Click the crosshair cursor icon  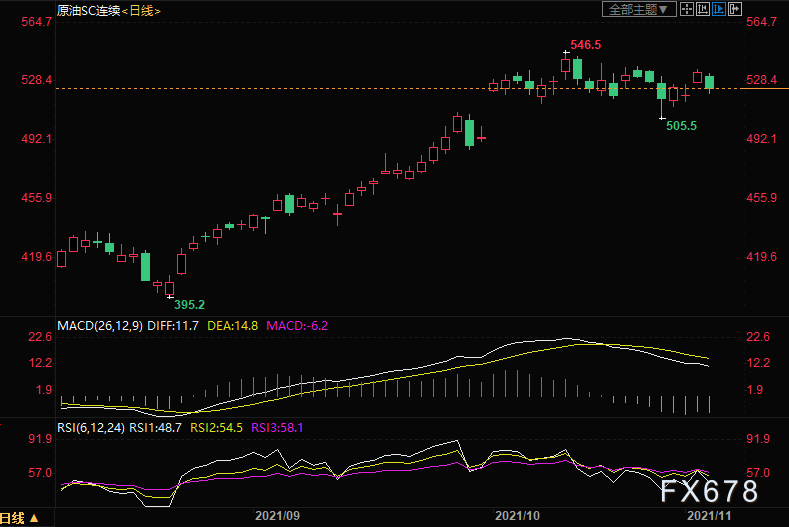[x=687, y=9]
